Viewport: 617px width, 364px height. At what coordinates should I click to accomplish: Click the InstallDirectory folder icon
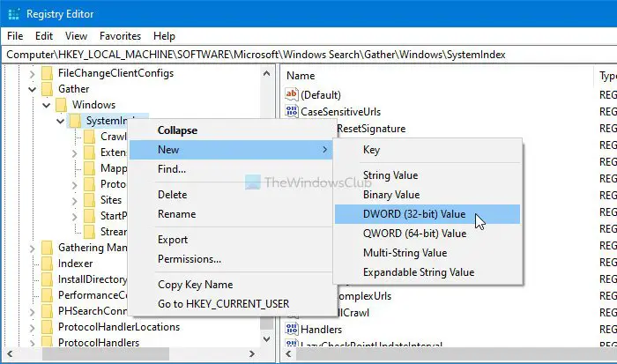48,279
